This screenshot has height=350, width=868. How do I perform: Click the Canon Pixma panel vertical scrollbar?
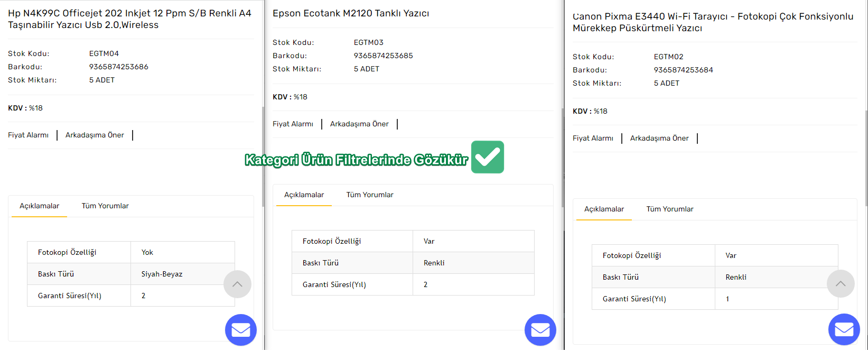tap(866, 158)
